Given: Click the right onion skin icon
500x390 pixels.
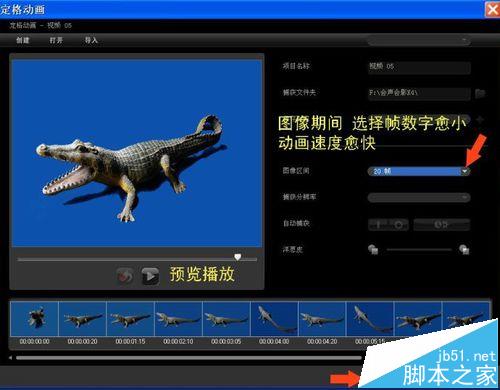Looking at the screenshot, I should [x=464, y=249].
